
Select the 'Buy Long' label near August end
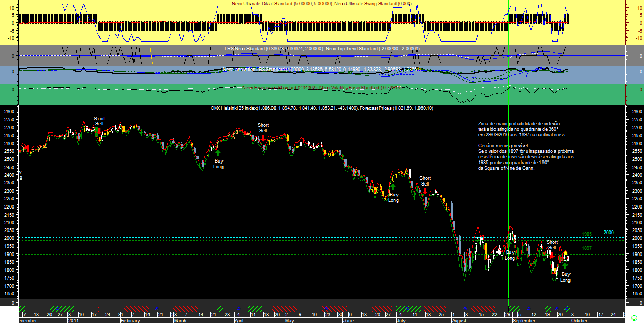pos(510,255)
